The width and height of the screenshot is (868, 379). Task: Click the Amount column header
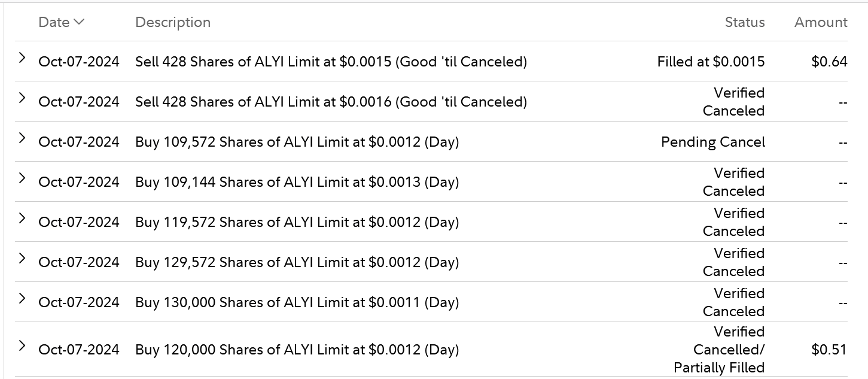click(x=820, y=22)
